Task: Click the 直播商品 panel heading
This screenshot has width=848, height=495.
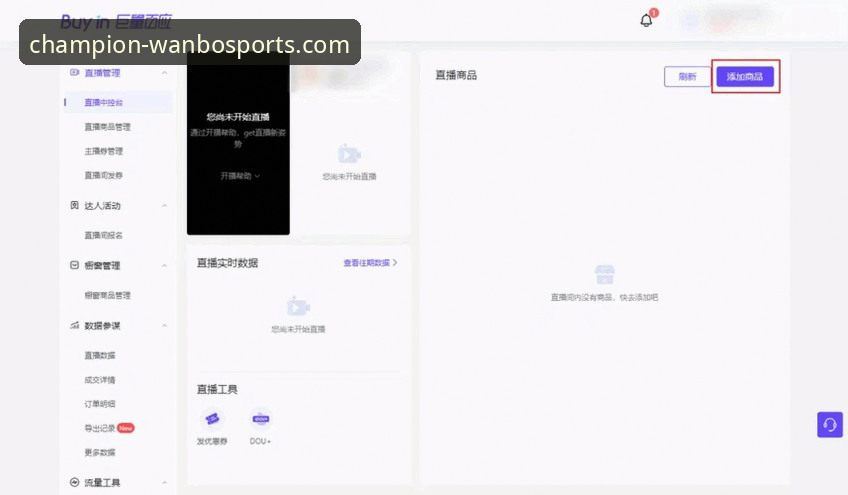Action: (456, 75)
